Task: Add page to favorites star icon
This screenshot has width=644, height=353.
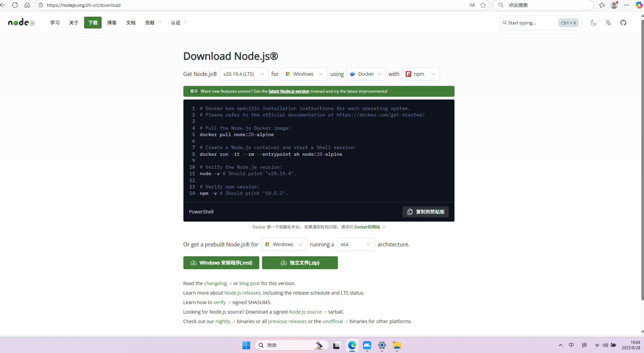Action: pyautogui.click(x=483, y=5)
